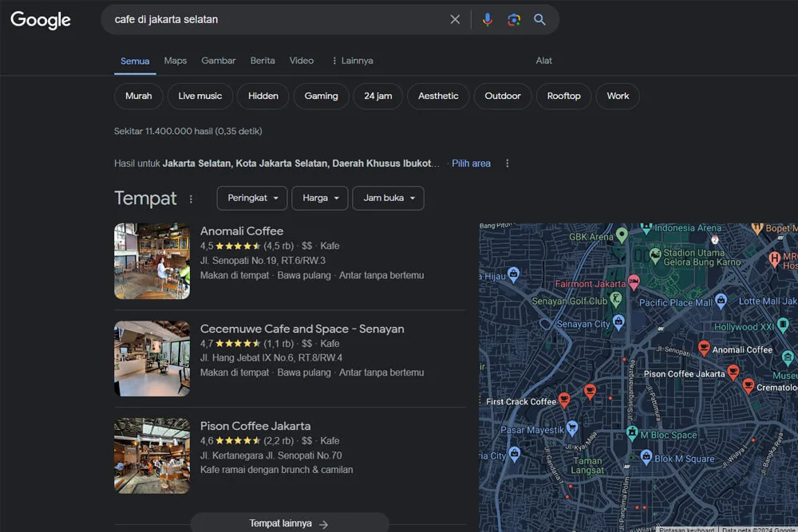The height and width of the screenshot is (532, 798).
Task: Expand the Peringkat rating filter
Action: point(251,198)
